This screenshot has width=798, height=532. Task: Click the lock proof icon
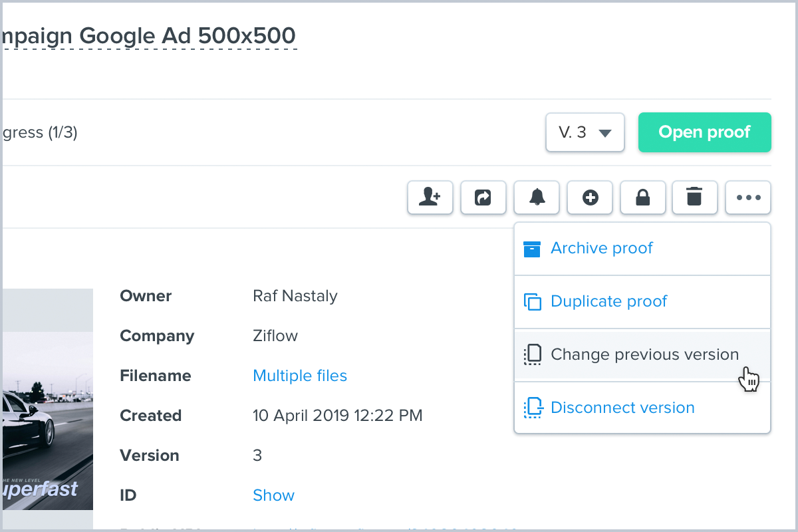coord(642,198)
